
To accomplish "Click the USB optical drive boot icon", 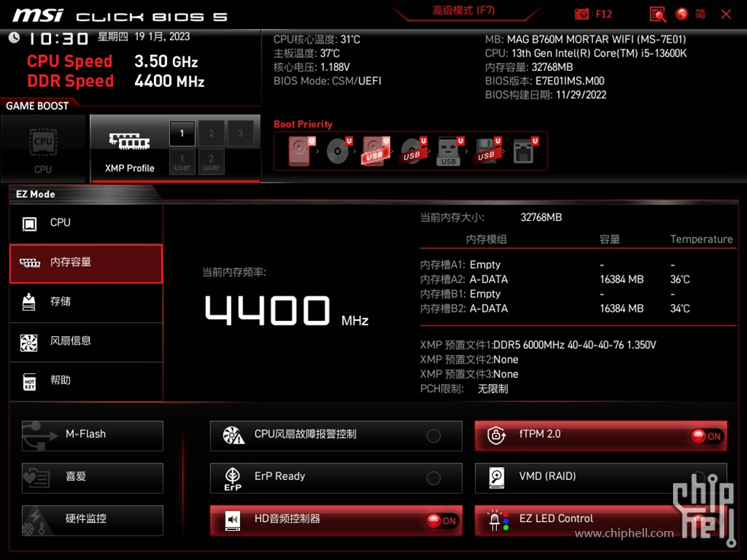I will coord(413,151).
